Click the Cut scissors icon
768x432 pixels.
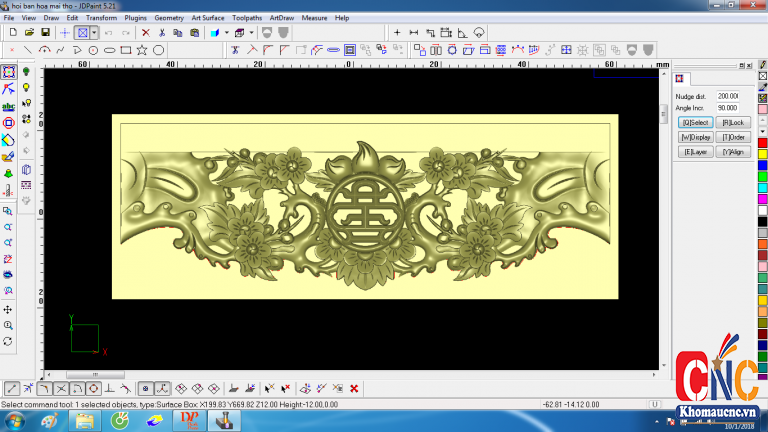coord(162,32)
